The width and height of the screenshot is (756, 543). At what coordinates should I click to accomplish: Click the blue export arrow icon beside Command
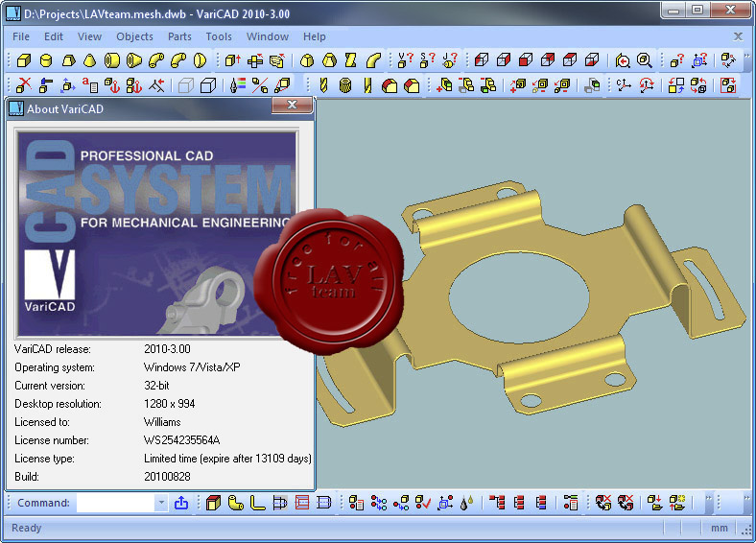pyautogui.click(x=181, y=503)
